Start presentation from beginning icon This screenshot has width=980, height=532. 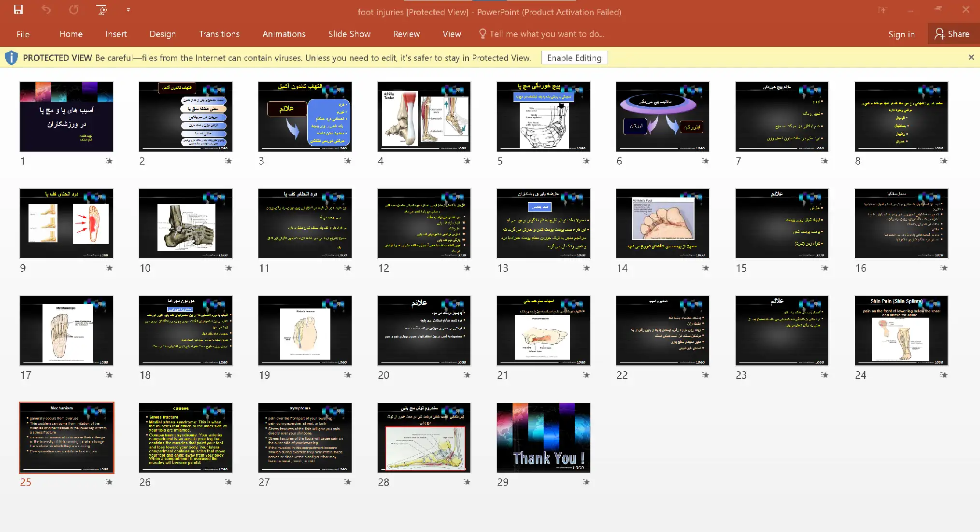click(101, 10)
